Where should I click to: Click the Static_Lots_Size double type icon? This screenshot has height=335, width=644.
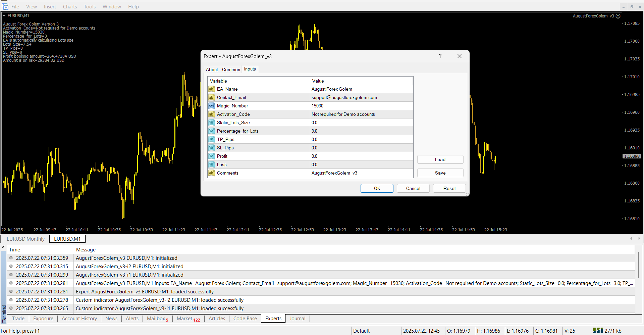click(211, 123)
